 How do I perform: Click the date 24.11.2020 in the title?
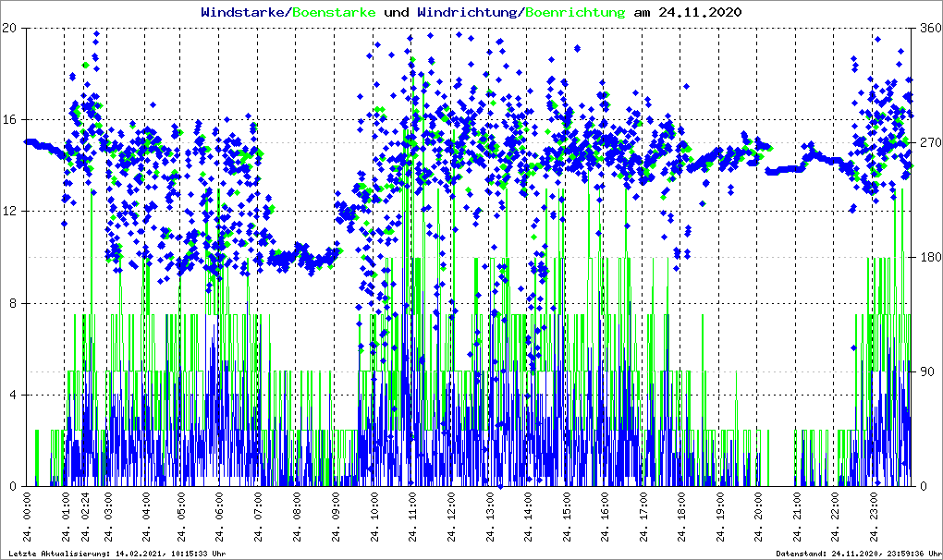point(699,12)
